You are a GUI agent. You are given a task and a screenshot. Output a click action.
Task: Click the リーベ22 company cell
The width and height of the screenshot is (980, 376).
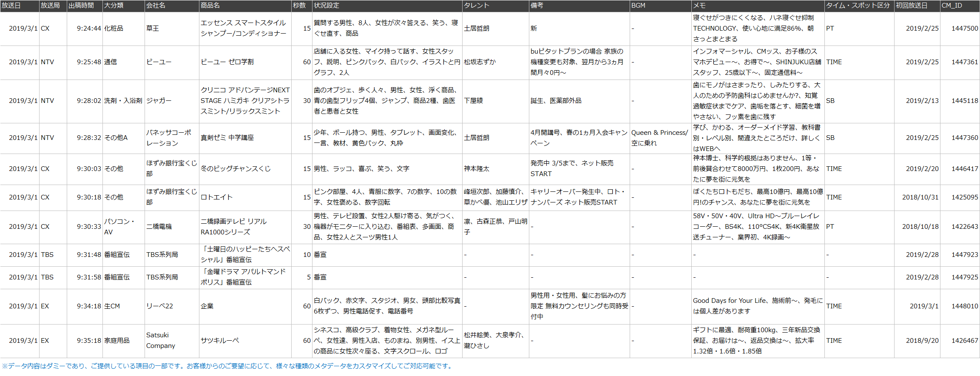coord(160,306)
